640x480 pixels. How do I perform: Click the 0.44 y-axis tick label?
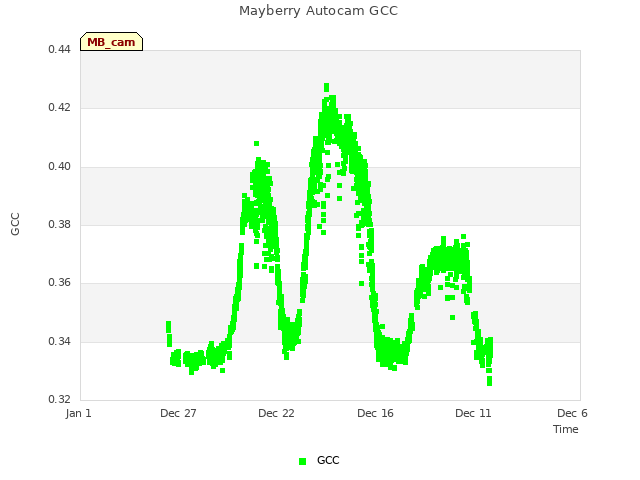[59, 49]
